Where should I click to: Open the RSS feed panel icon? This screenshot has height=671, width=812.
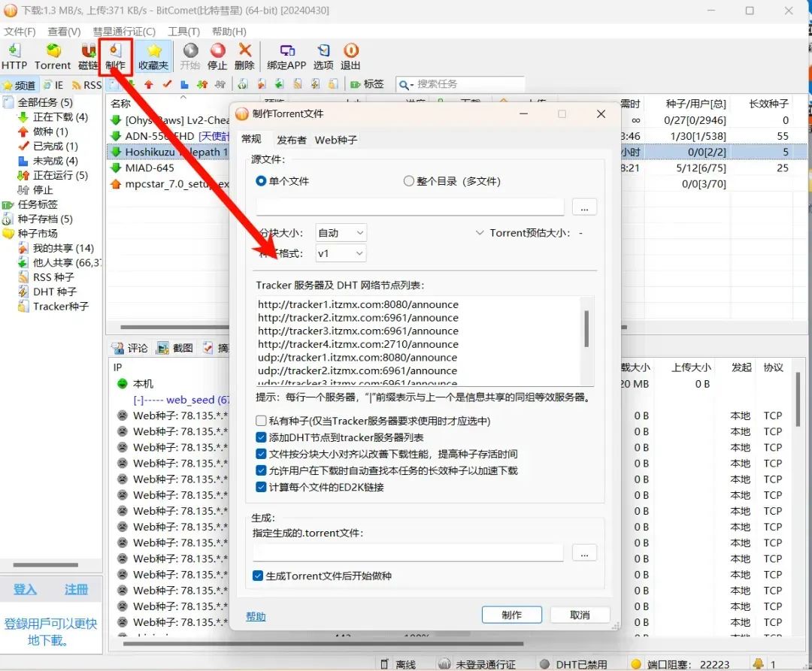coord(76,85)
